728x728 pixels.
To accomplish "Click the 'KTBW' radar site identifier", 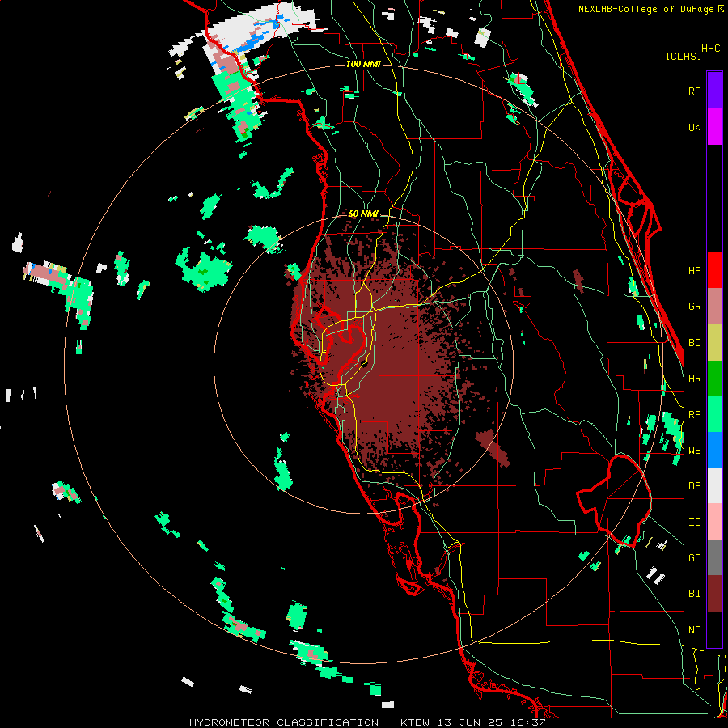I will (415, 722).
